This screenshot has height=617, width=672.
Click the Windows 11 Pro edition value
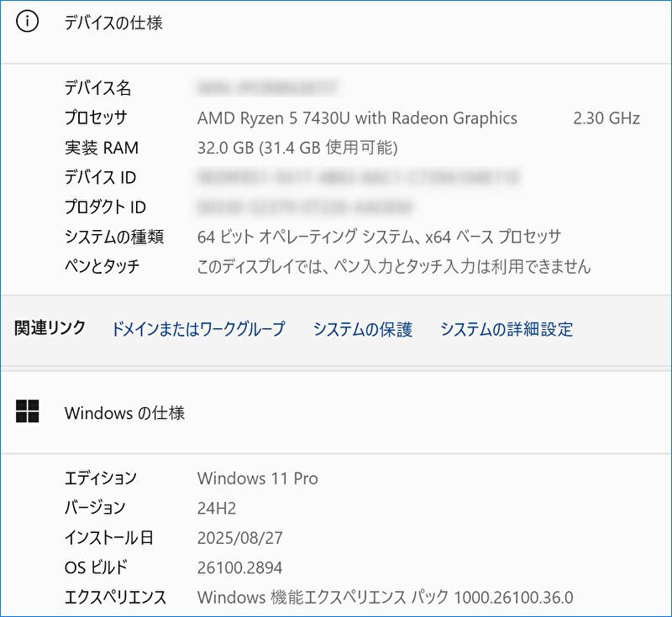[258, 478]
